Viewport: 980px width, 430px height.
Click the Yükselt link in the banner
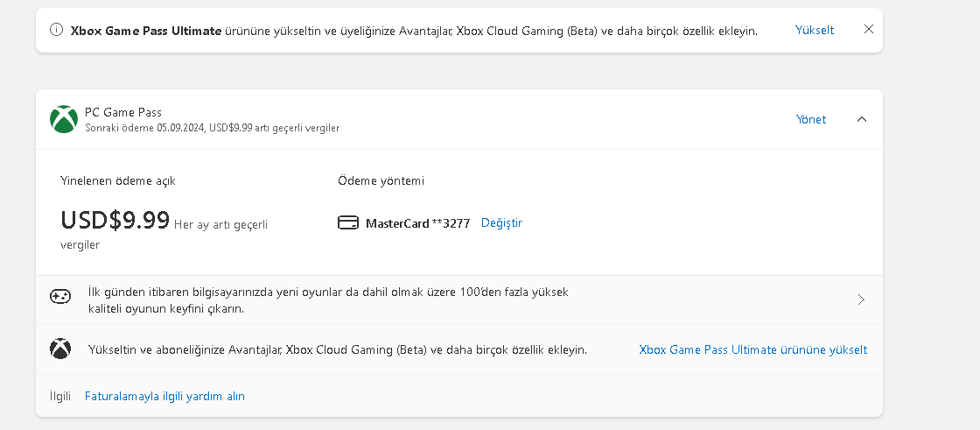pyautogui.click(x=814, y=30)
